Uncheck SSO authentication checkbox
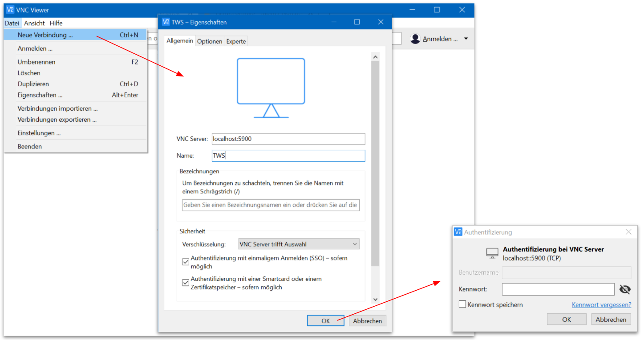Viewport: 644px width, 340px height. (186, 262)
